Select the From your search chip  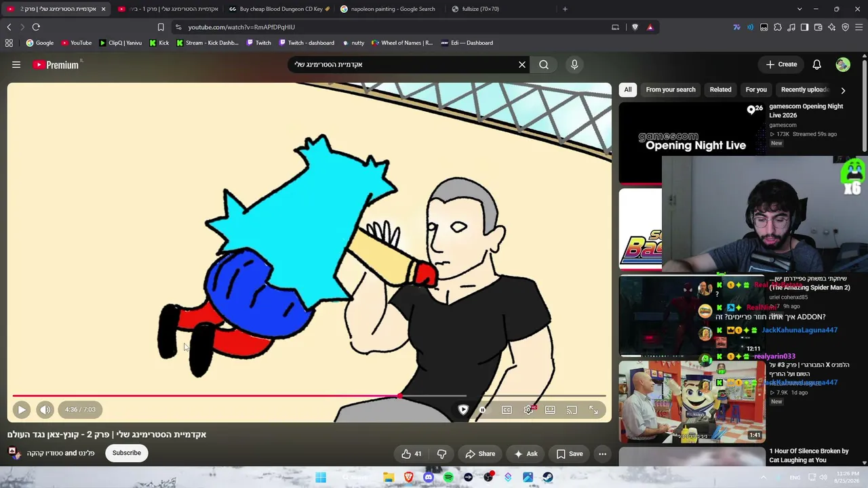click(x=671, y=89)
